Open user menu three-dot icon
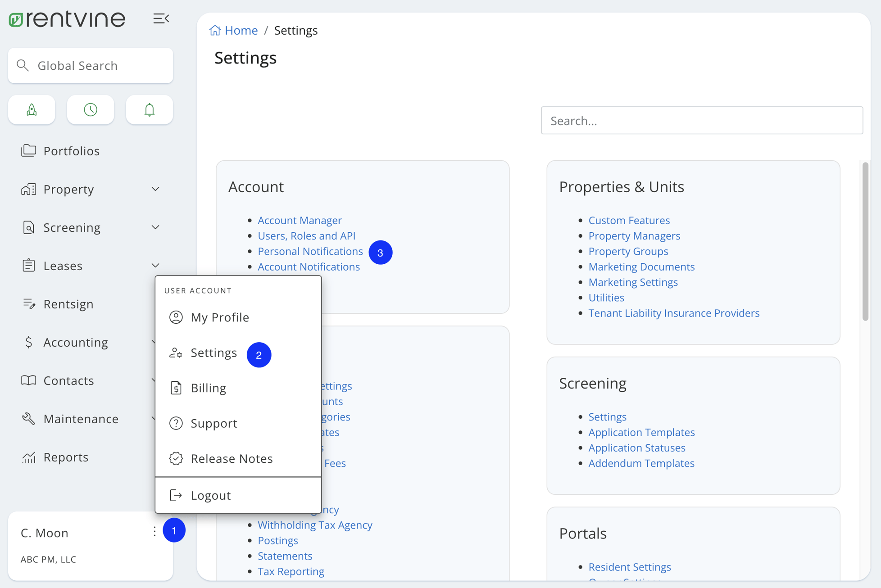The image size is (881, 588). [x=154, y=532]
